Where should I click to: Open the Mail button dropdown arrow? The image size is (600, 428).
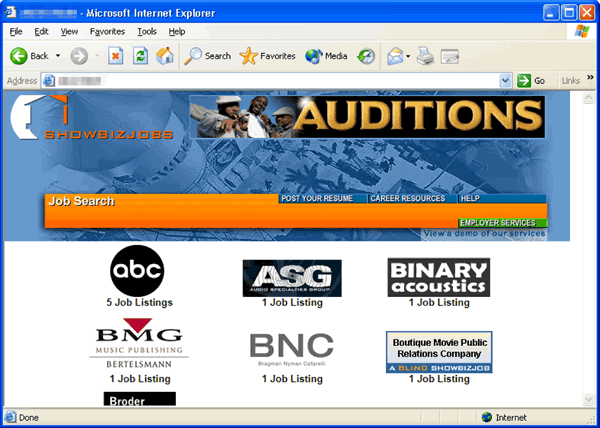click(409, 56)
